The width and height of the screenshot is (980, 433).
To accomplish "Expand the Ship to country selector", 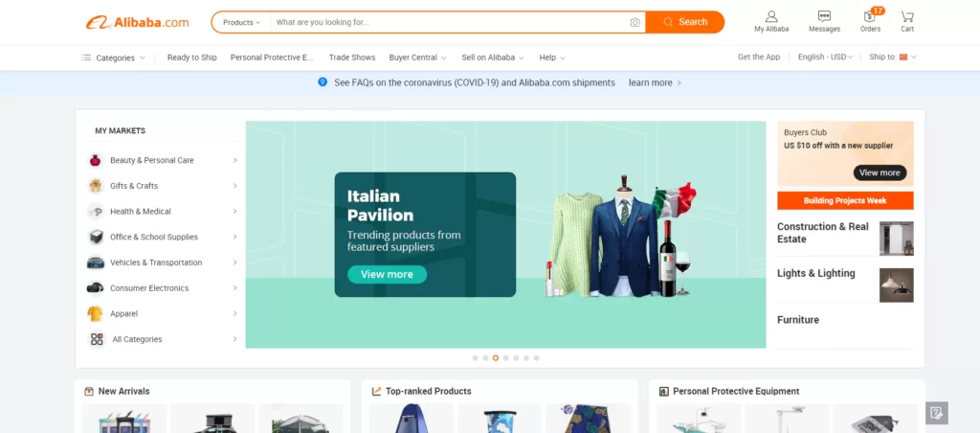I will pos(893,57).
